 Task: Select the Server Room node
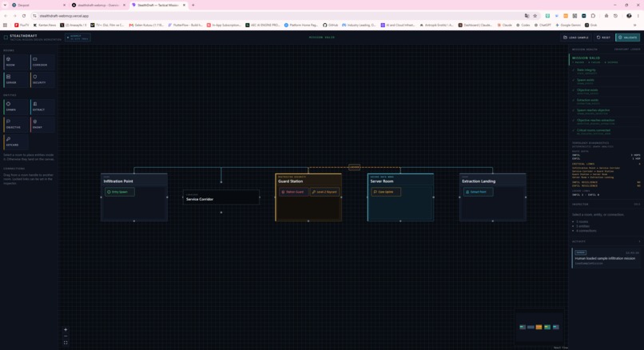(400, 197)
